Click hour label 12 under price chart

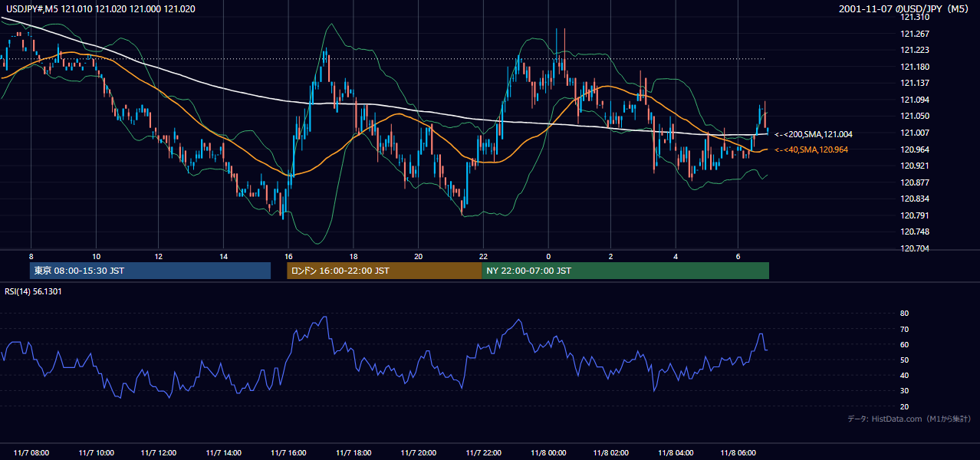(x=159, y=256)
